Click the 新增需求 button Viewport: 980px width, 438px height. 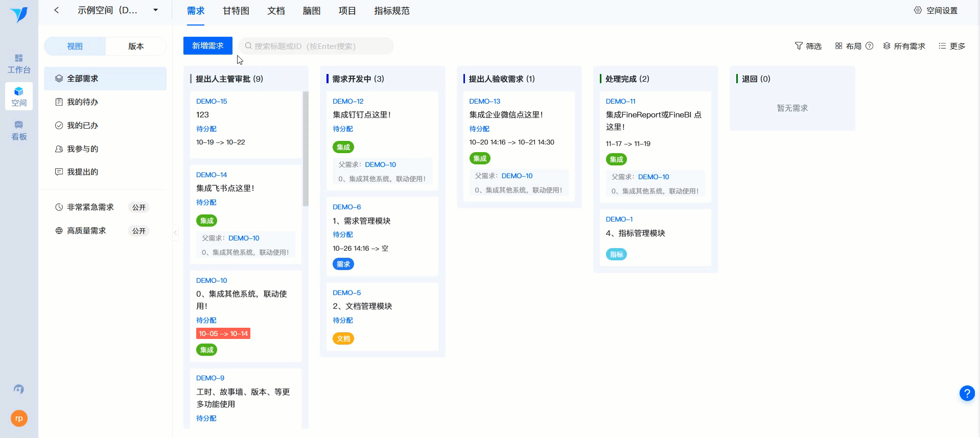208,45
